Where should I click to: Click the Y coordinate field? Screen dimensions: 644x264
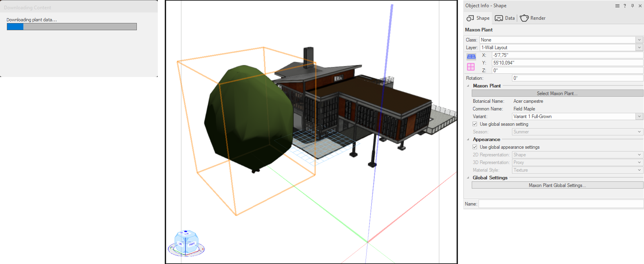568,63
